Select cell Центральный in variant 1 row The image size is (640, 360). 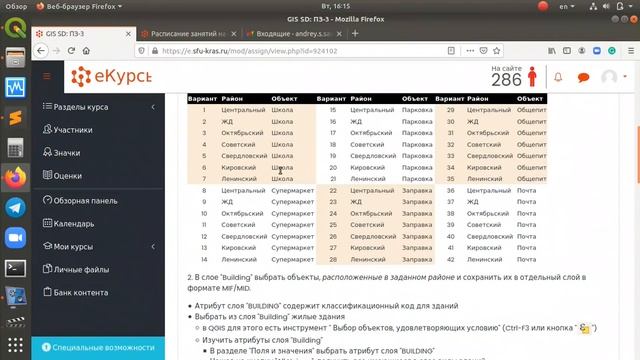243,110
